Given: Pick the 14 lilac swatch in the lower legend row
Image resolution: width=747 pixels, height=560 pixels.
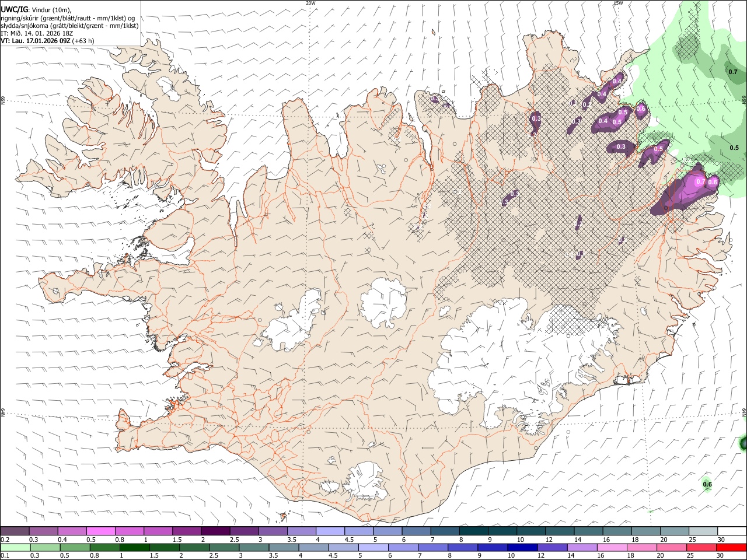Looking at the screenshot, I should pos(582,547).
